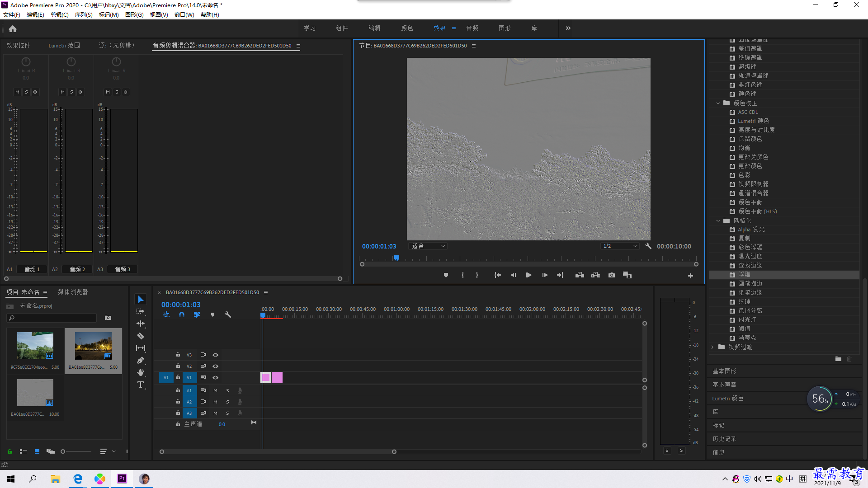
Task: Open the monitor Button Editor plus
Action: click(690, 276)
